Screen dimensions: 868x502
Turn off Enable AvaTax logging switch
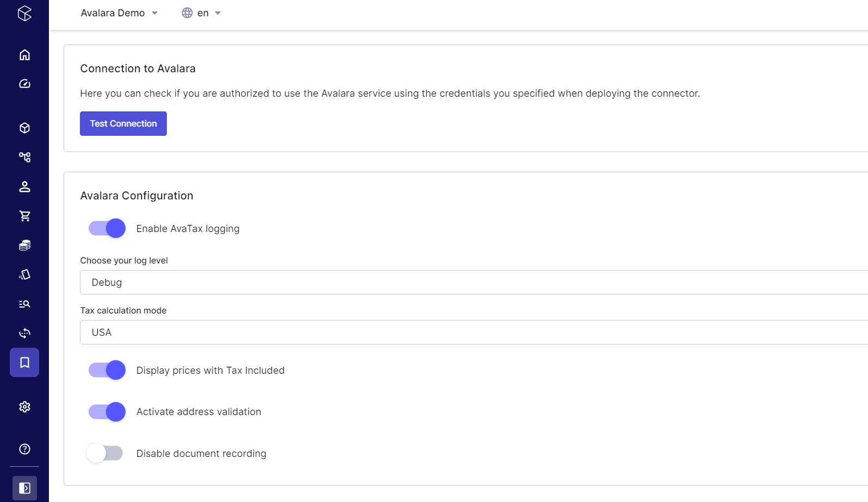(x=107, y=228)
